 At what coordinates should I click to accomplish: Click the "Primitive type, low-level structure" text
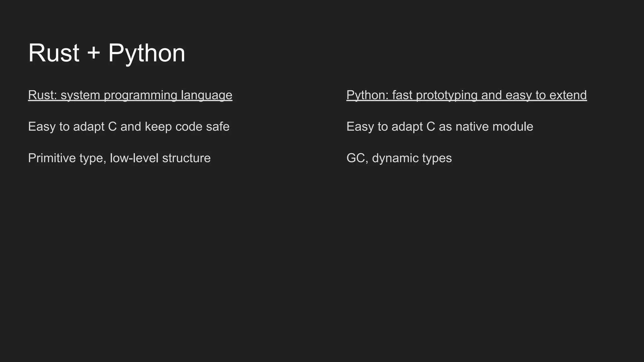point(119,158)
